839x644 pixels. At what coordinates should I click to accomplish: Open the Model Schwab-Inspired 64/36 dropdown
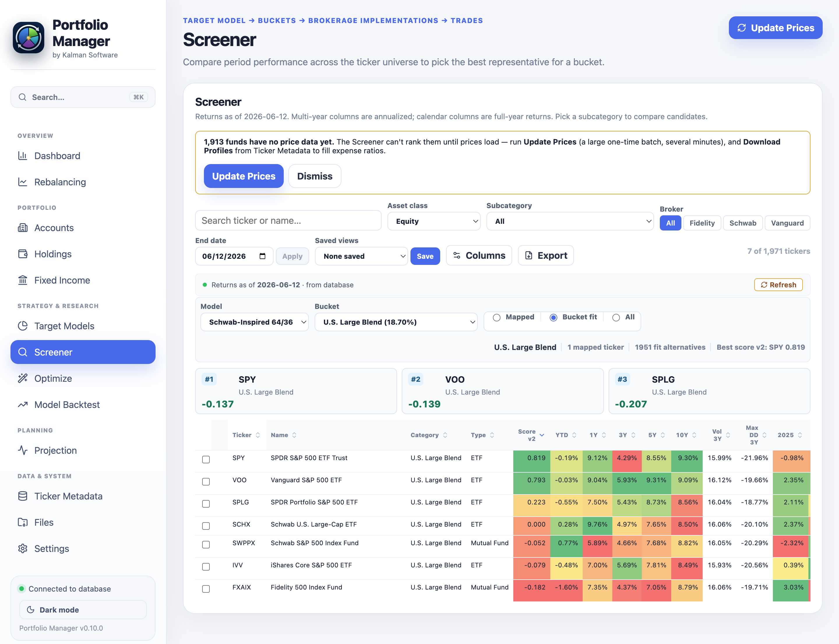(x=255, y=322)
